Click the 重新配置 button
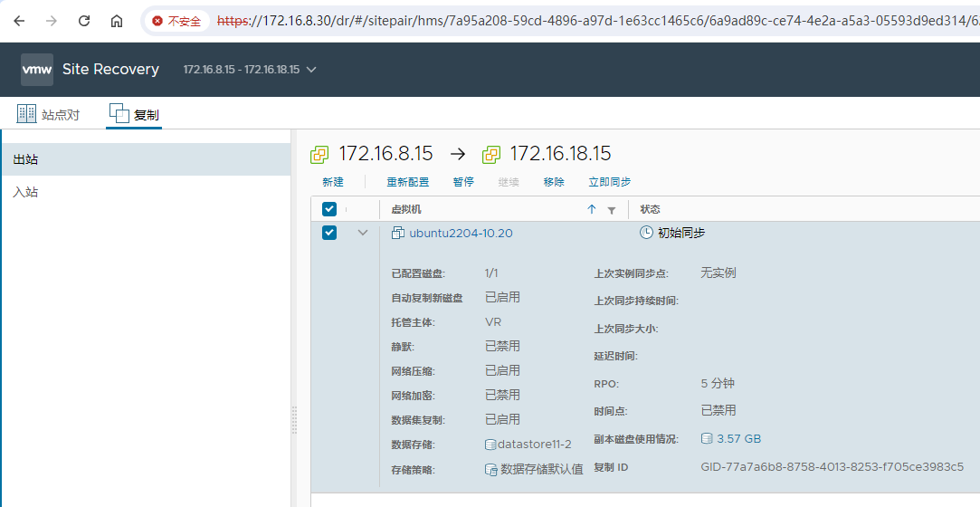The width and height of the screenshot is (980, 507). pos(407,182)
